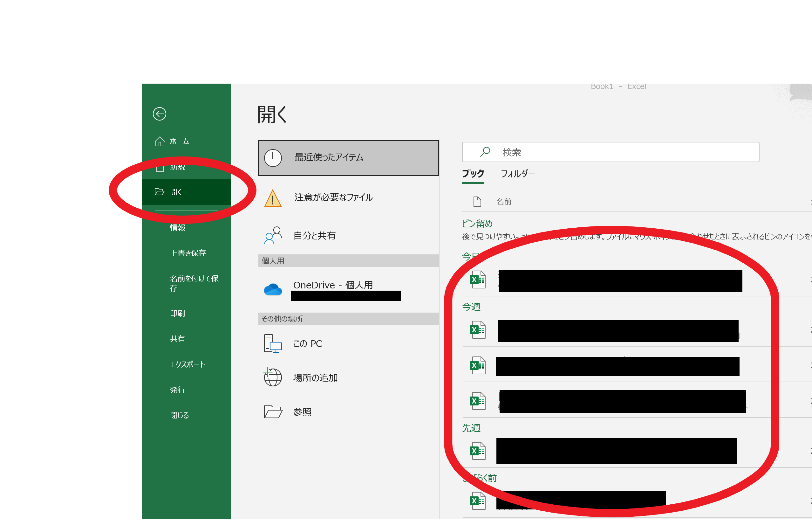Click the 名前 column header
Screen dimensions: 812x532
click(504, 202)
